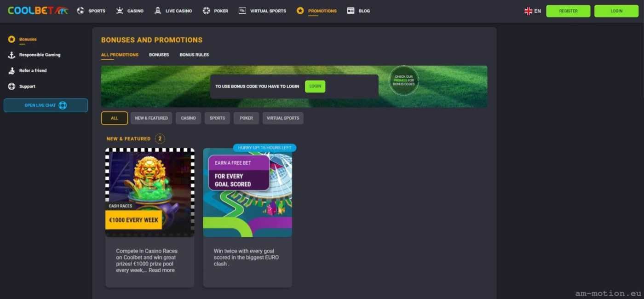Click Refer a friend link
644x299 pixels.
pyautogui.click(x=33, y=70)
